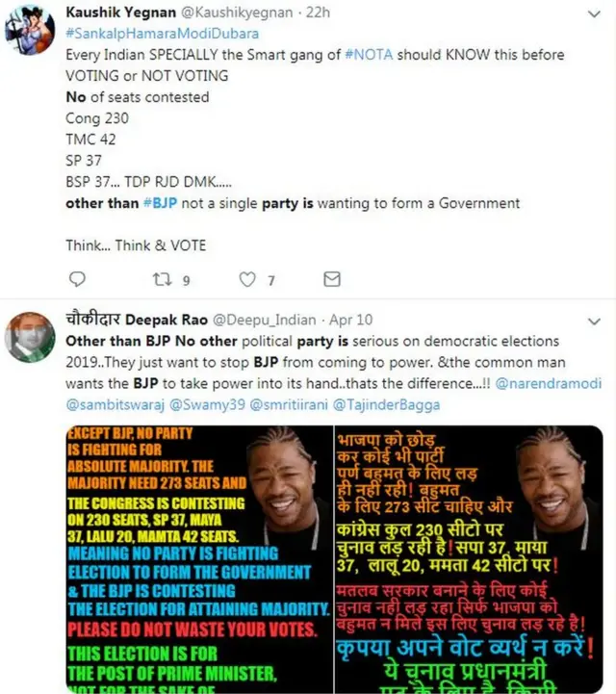Visit @sambitswaraj mention

(x=115, y=404)
